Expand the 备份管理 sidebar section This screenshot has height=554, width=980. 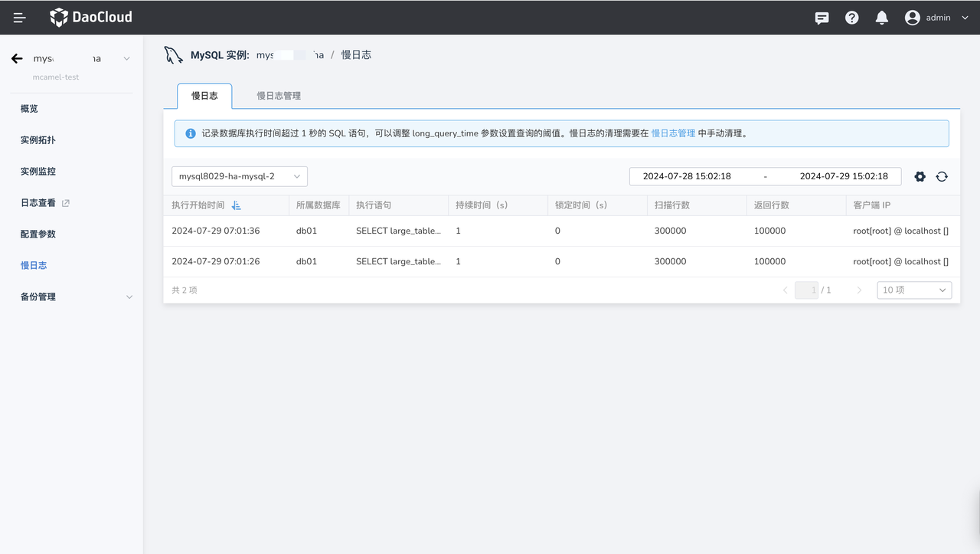tap(129, 297)
